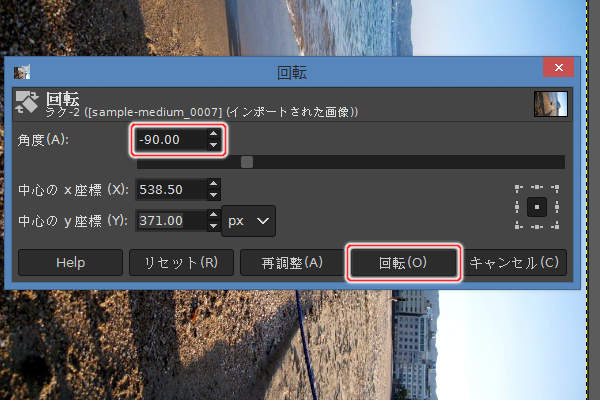Open the px unit dropdown
This screenshot has width=600, height=400.
[x=248, y=221]
